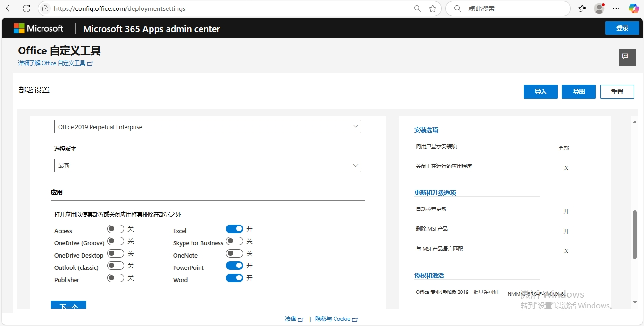Image resolution: width=644 pixels, height=326 pixels.
Task: Open the browser profile avatar
Action: point(599,8)
